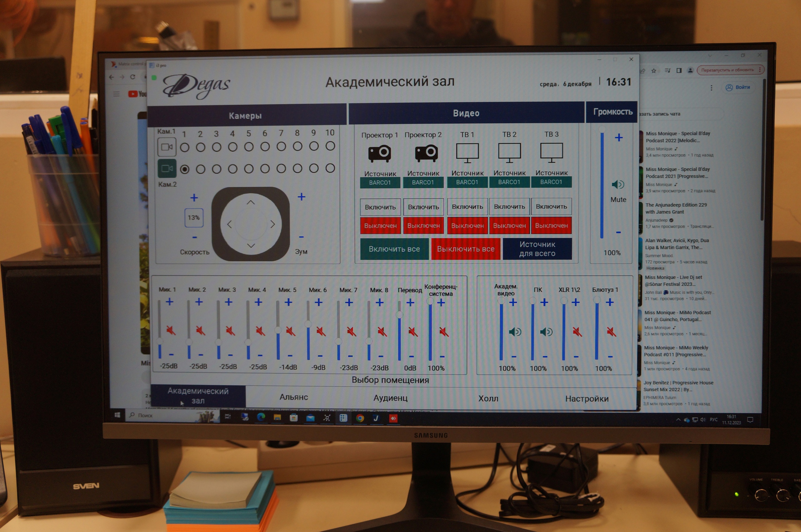Screen dimensions: 801x532
Task: Mute the master volume speaker icon
Action: click(618, 185)
